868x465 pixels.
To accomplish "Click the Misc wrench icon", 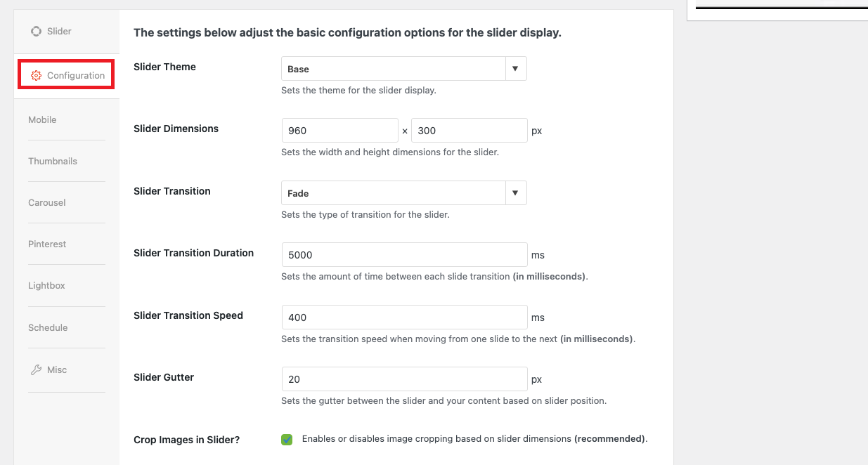I will 36,369.
